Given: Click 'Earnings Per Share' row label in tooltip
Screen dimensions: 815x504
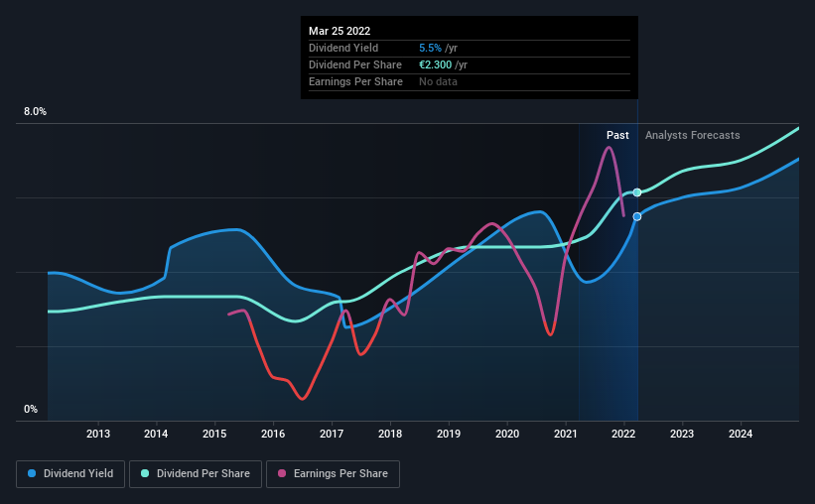Looking at the screenshot, I should click(x=355, y=81).
